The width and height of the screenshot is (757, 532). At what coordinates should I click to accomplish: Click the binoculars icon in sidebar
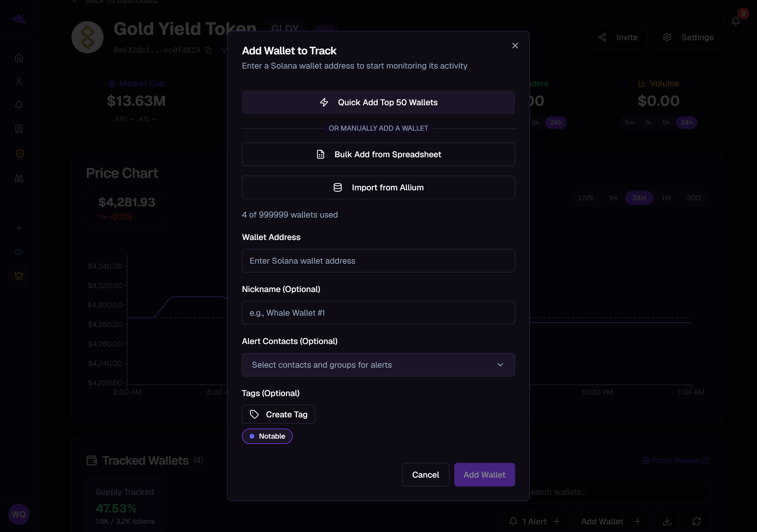19,178
